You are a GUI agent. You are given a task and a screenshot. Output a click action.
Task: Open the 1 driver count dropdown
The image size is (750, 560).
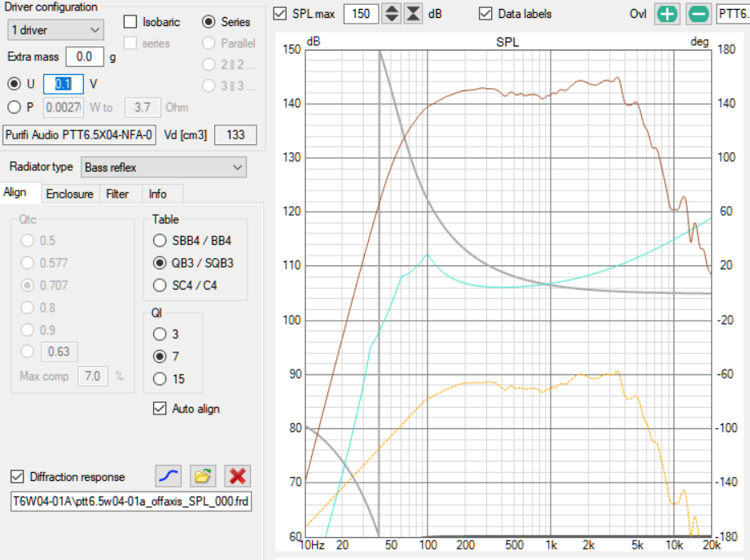point(55,30)
